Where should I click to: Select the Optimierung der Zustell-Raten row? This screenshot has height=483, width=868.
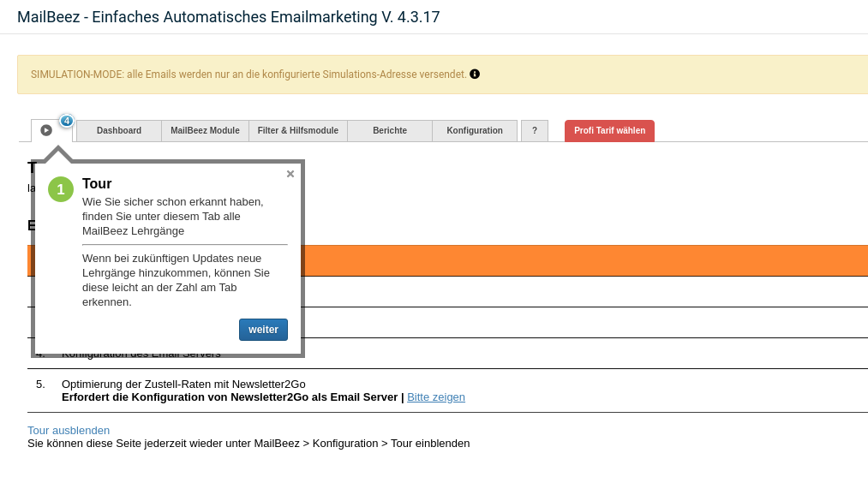pos(183,385)
